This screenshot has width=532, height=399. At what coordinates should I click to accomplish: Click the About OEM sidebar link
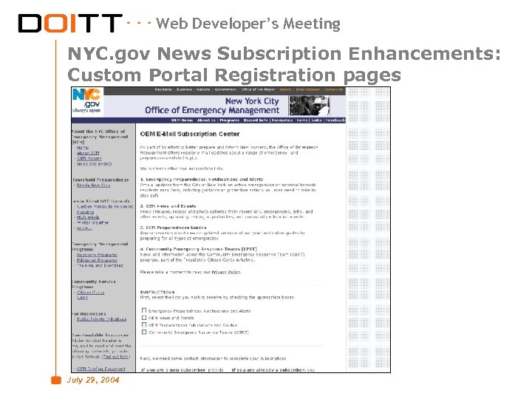tap(88, 153)
